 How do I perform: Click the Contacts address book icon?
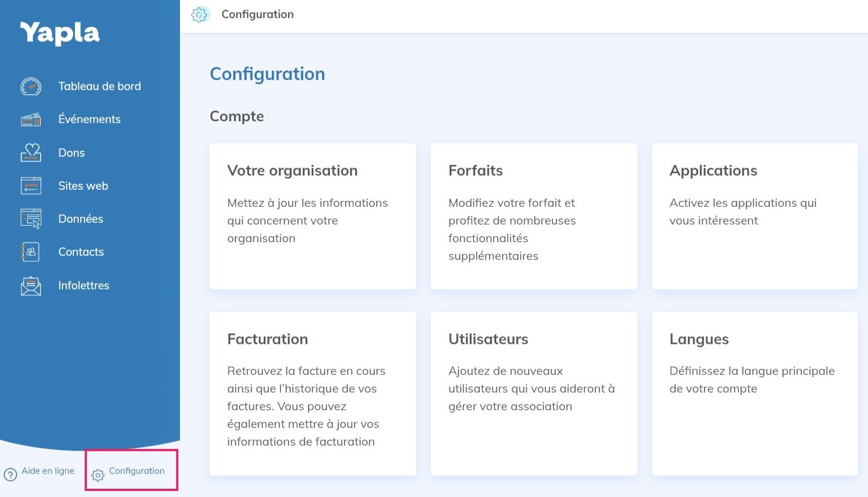click(x=31, y=252)
